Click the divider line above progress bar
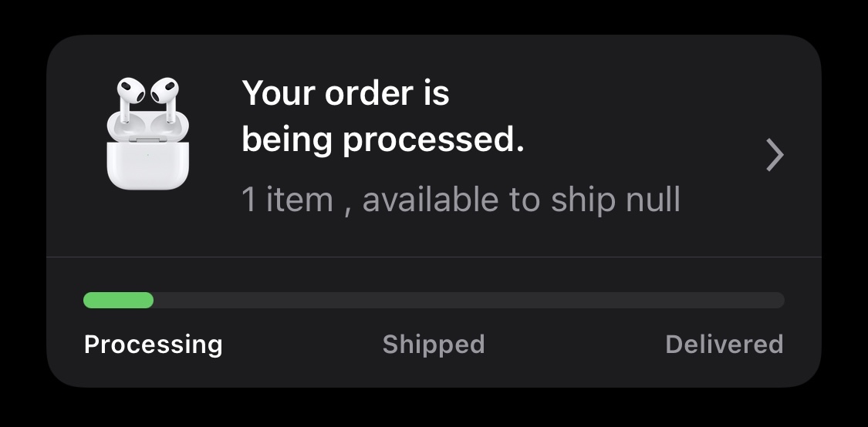868x427 pixels. point(434,257)
